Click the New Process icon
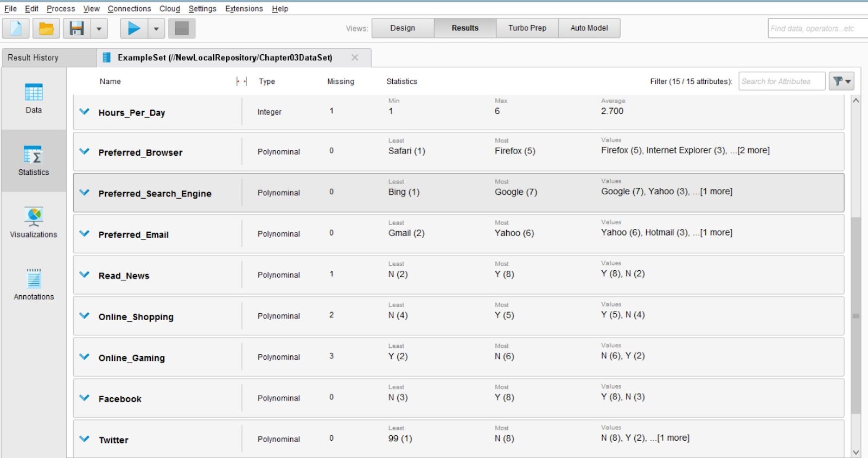The image size is (868, 458). (x=16, y=28)
